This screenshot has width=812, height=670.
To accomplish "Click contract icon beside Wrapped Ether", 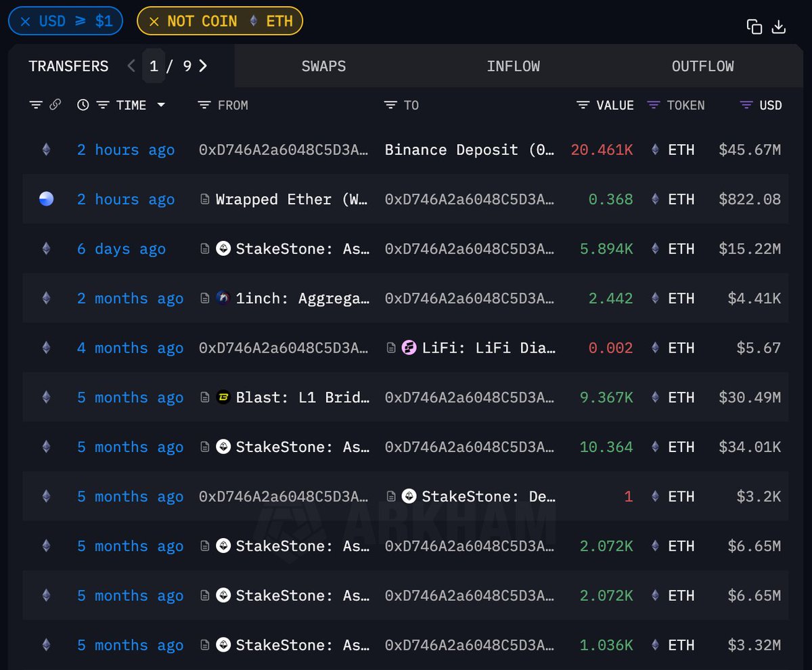I will (x=204, y=199).
